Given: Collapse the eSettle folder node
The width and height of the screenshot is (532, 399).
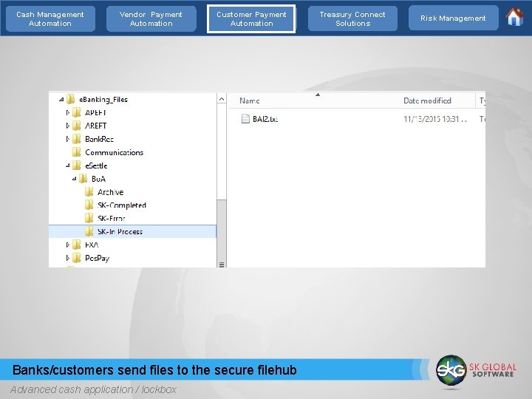Looking at the screenshot, I should (67, 166).
